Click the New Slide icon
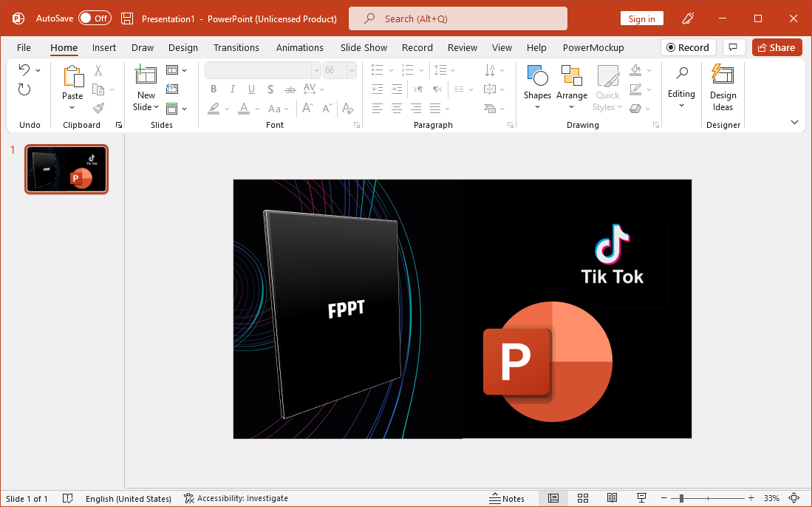 (146, 75)
